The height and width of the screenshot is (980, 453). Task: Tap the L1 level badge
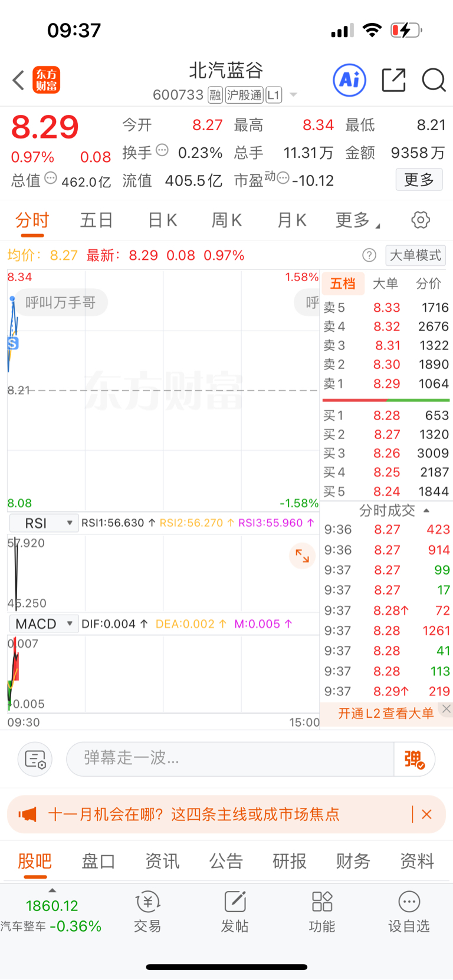pyautogui.click(x=274, y=95)
